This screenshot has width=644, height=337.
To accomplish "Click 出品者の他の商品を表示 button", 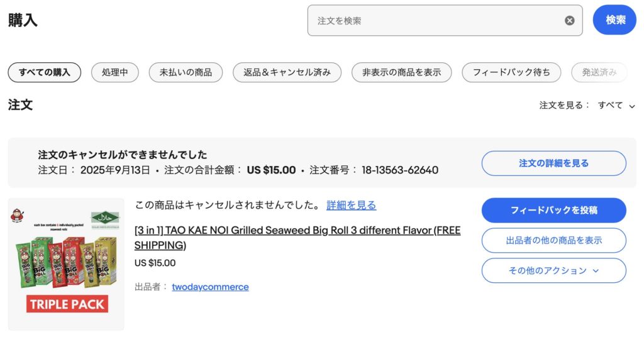I will click(553, 240).
